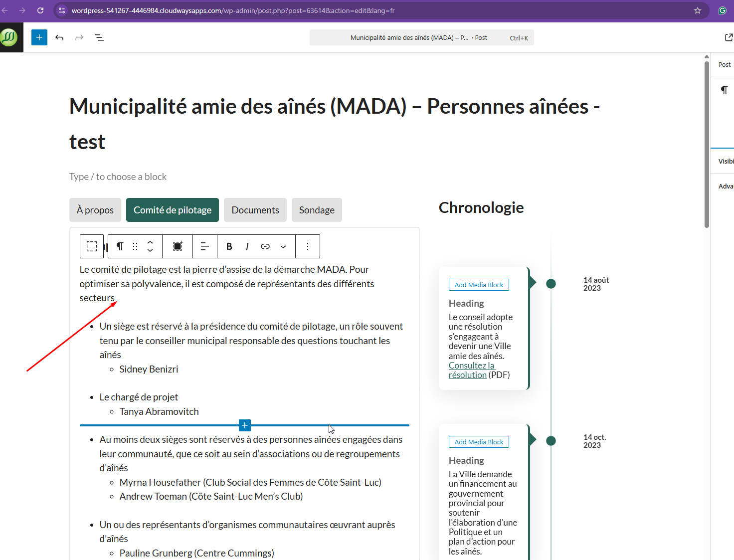Undo the last edit

[x=59, y=37]
